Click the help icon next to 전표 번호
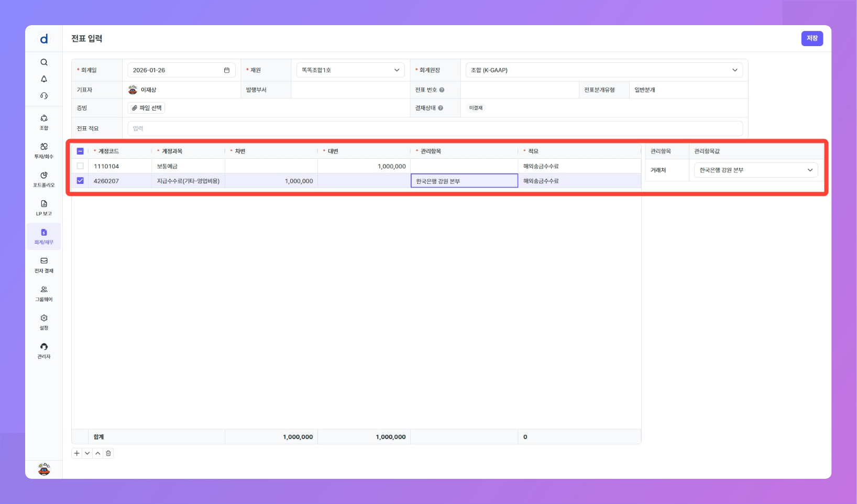 pos(442,90)
